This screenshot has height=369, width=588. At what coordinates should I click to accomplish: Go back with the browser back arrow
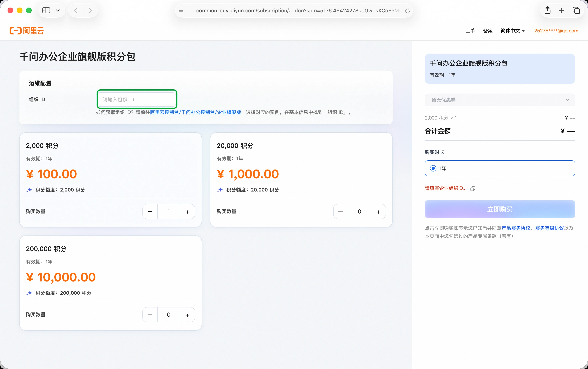(76, 10)
